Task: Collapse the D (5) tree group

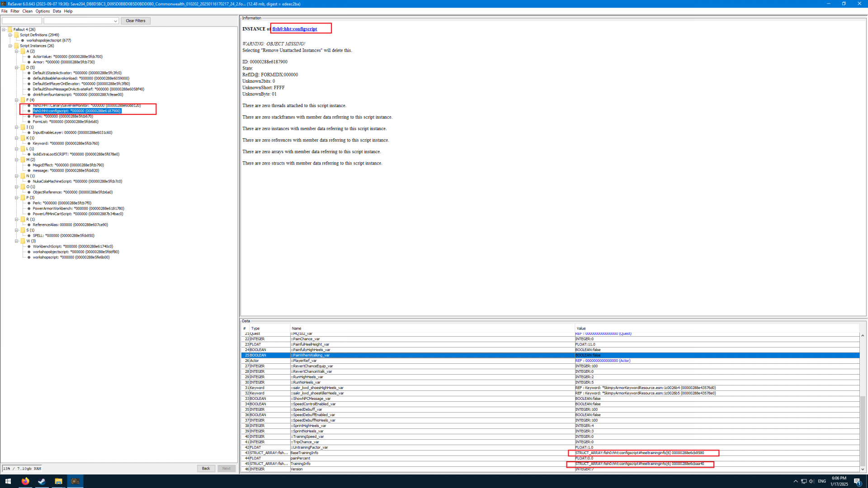Action: pos(17,67)
